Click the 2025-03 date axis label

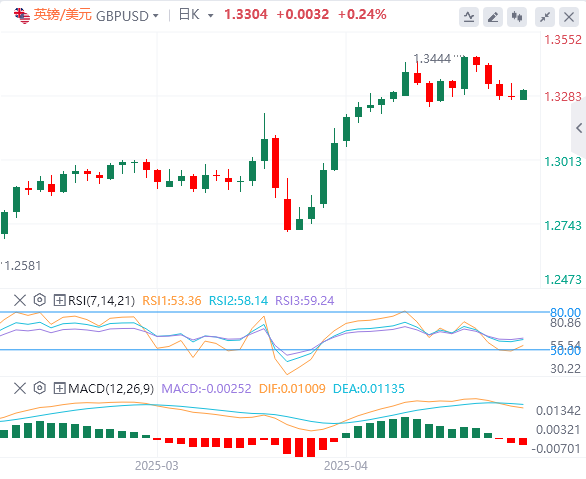coord(157,466)
